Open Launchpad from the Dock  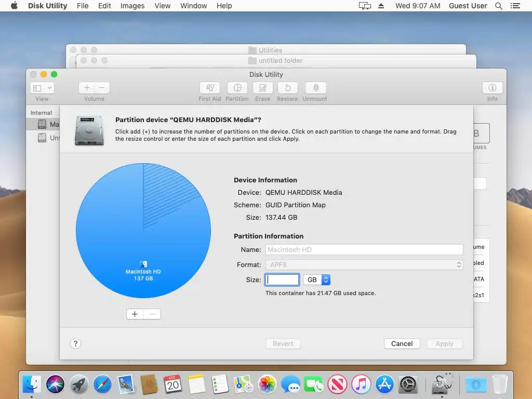(79, 384)
